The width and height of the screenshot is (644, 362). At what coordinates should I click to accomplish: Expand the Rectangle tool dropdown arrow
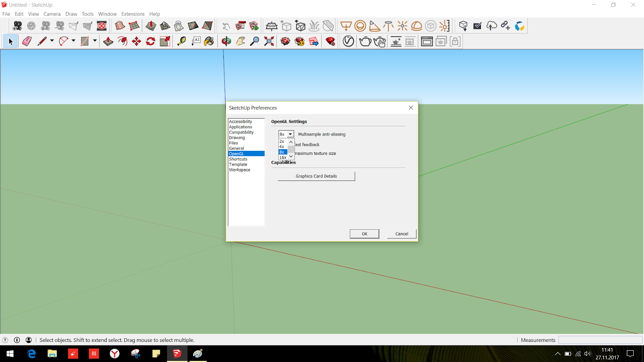95,41
